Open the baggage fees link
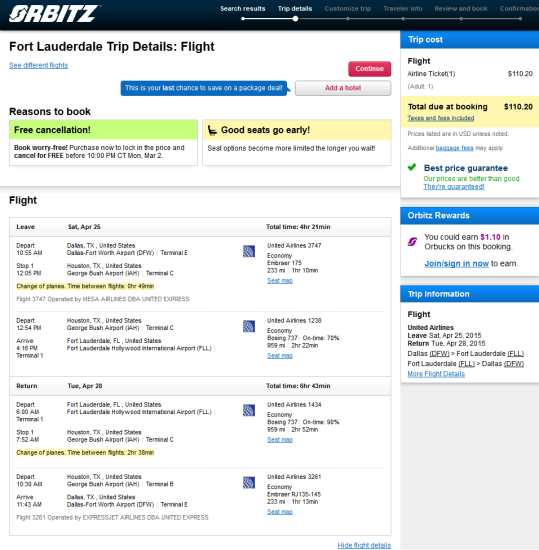This screenshot has width=539, height=550. (454, 148)
